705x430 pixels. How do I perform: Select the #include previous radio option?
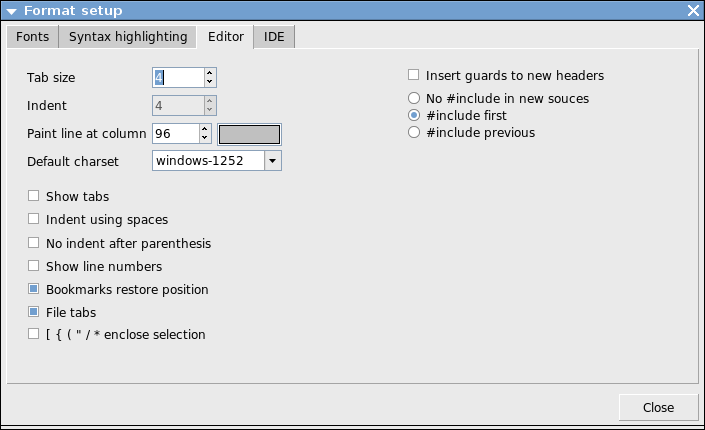[x=414, y=133]
